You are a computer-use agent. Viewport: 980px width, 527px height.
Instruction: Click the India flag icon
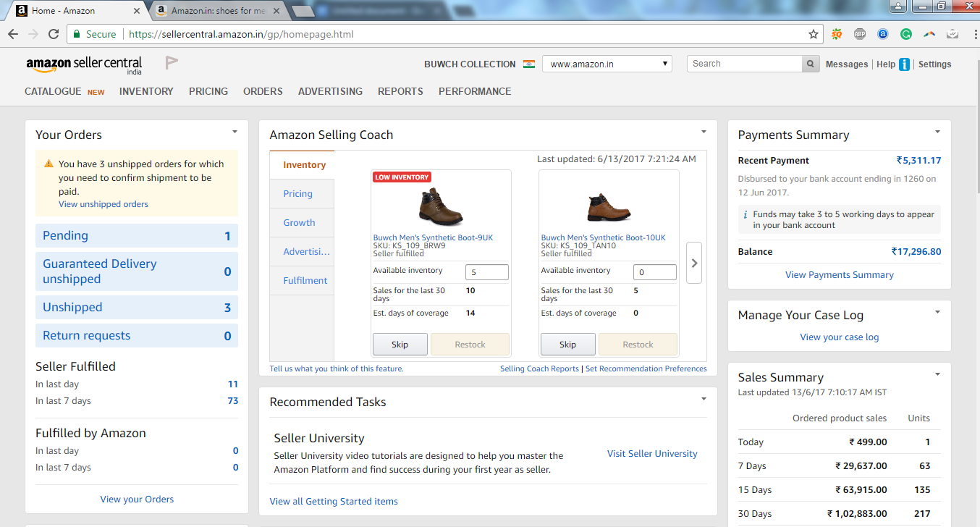point(529,64)
